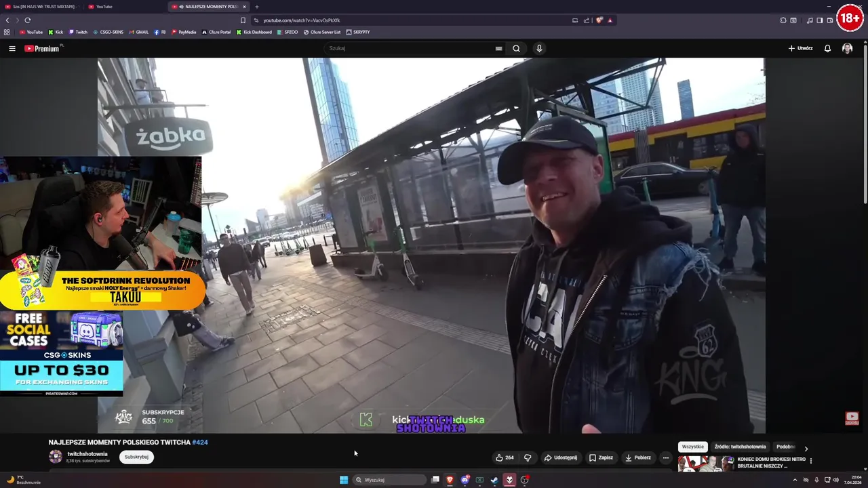Go forward in browser history
The height and width of the screenshot is (488, 868).
click(18, 20)
